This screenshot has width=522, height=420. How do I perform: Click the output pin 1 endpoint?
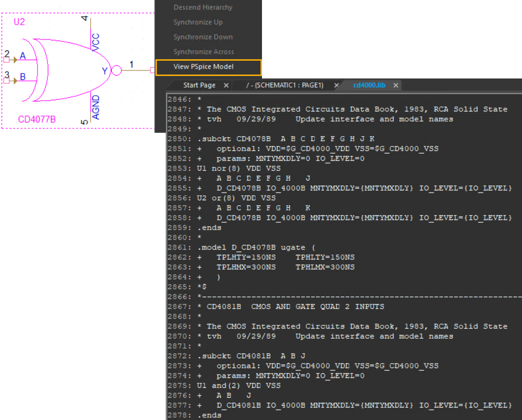152,71
